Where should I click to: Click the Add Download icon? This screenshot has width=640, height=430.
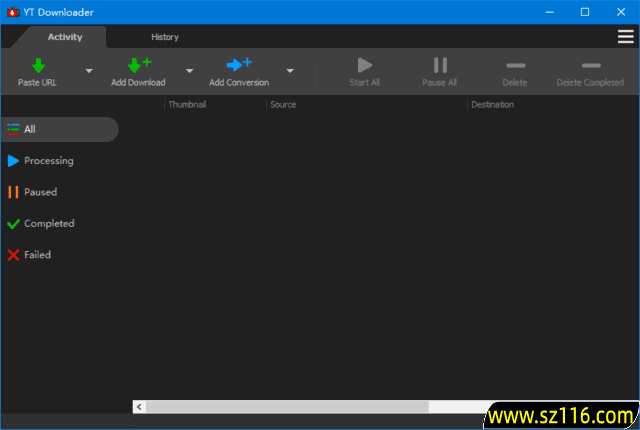pyautogui.click(x=138, y=65)
